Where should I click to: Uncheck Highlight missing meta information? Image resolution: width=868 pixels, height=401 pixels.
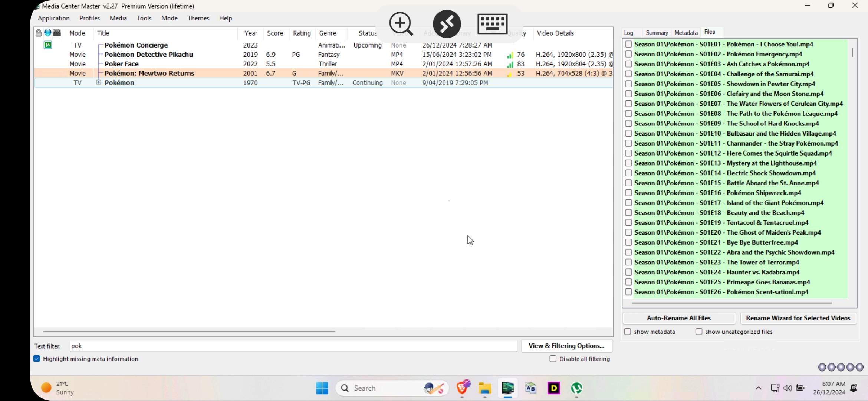37,359
